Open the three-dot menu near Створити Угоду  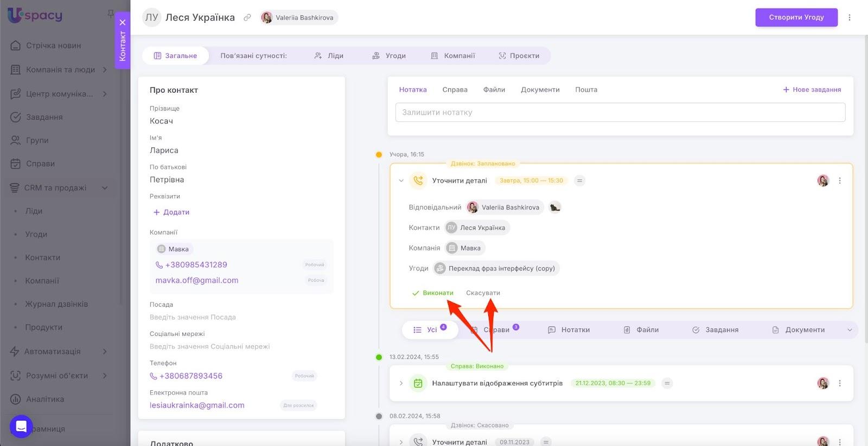click(850, 17)
